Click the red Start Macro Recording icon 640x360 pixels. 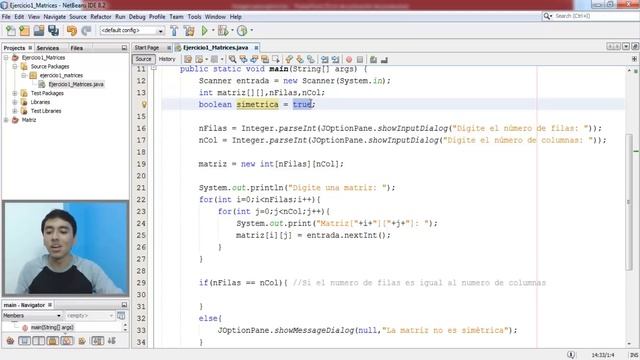pos(349,60)
